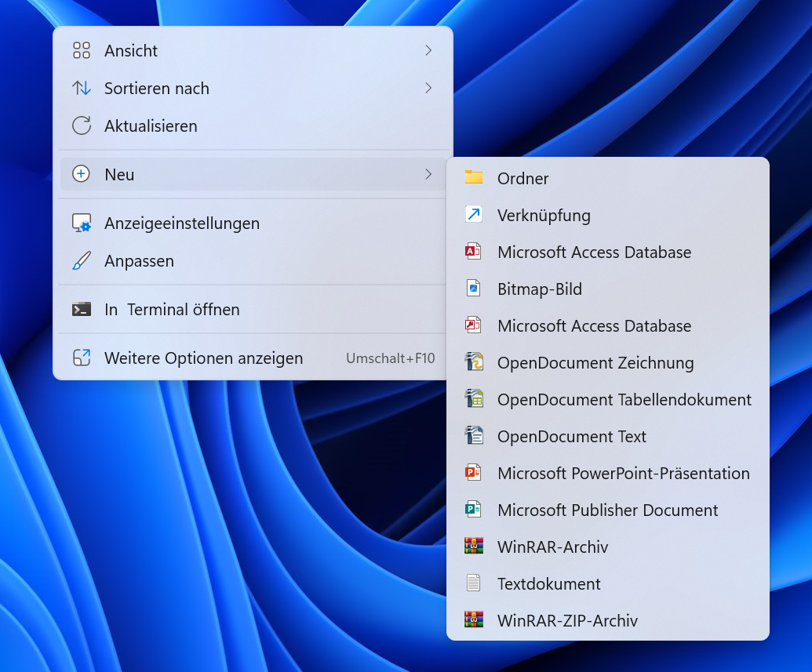
Task: Click the OpenDocument Text document icon
Action: [x=474, y=435]
